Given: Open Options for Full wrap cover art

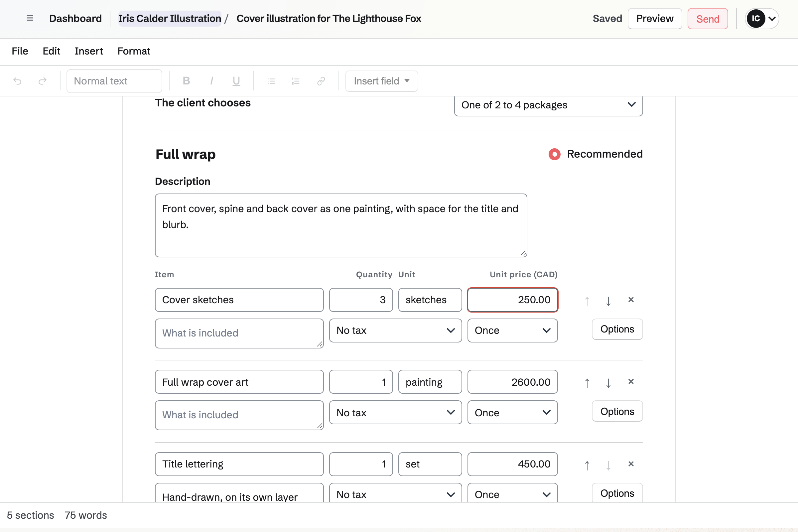Looking at the screenshot, I should point(617,411).
